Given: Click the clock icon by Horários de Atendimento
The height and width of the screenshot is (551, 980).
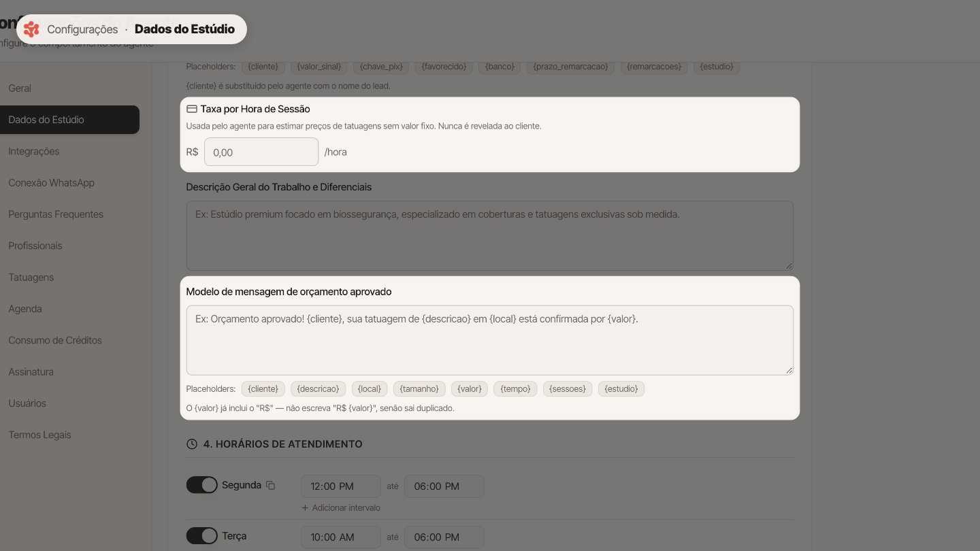Looking at the screenshot, I should click(x=192, y=444).
